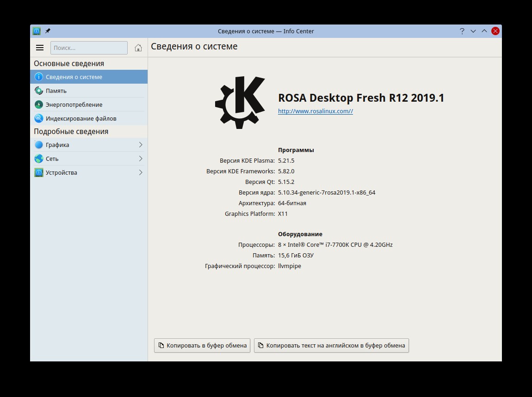Click the Energy (Энергопотребление) icon
Screen dimensions: 532x397
click(39, 105)
